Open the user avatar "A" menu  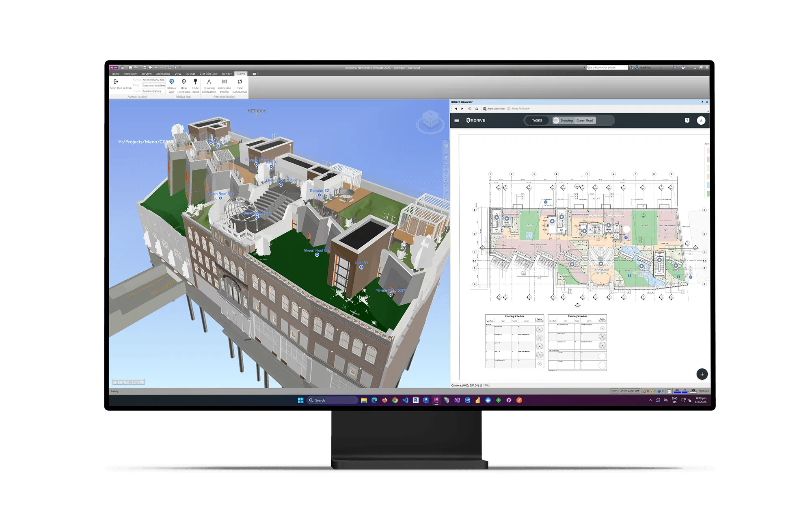point(701,120)
